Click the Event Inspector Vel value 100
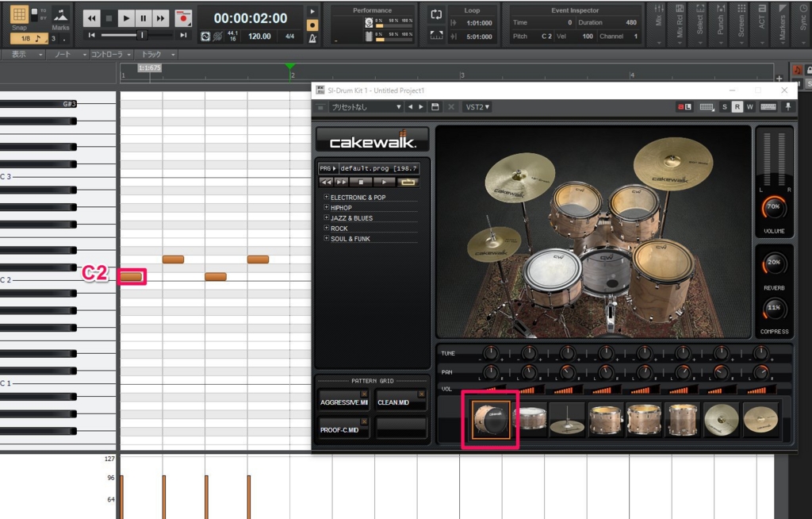Screen dimensions: 812x519 pos(588,37)
